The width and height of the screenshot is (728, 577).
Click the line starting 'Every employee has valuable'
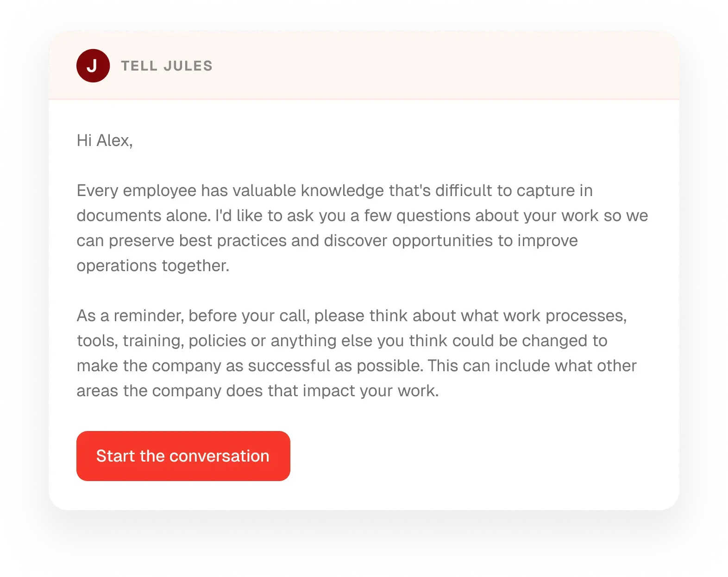(x=335, y=190)
